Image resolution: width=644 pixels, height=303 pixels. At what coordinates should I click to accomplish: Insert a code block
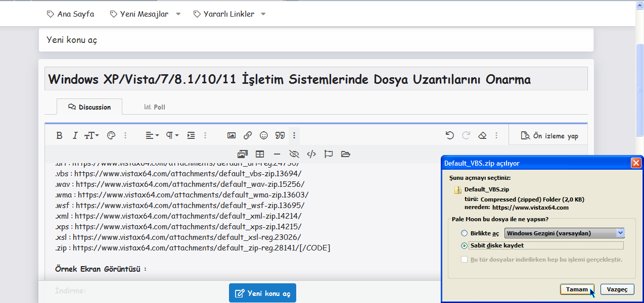(x=311, y=154)
